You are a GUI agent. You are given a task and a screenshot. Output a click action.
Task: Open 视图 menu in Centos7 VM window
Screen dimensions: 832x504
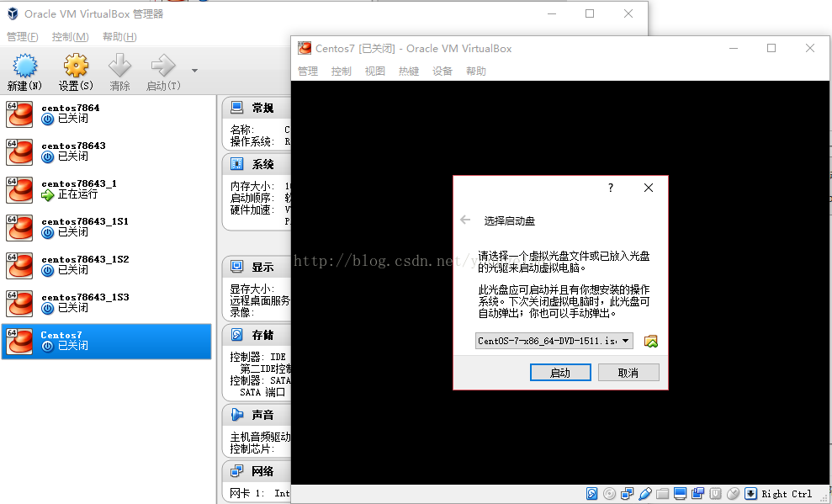pyautogui.click(x=374, y=71)
